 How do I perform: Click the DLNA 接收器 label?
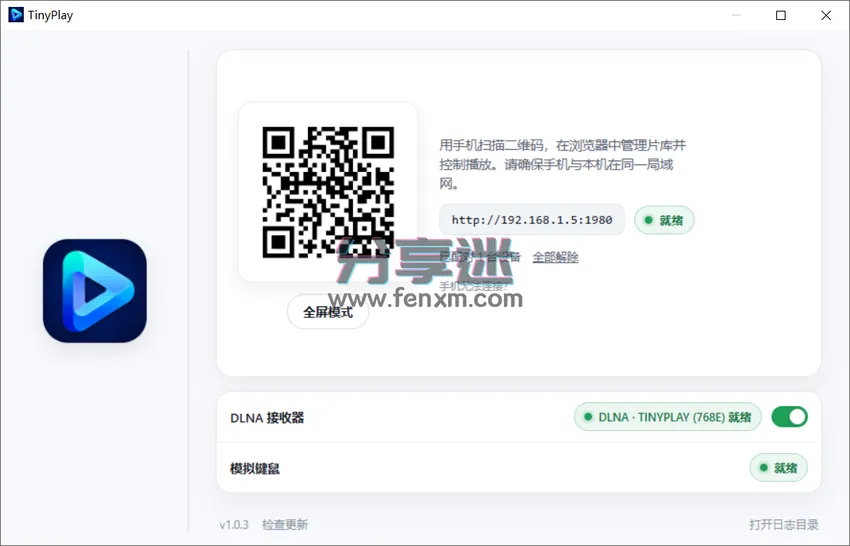[x=267, y=417]
